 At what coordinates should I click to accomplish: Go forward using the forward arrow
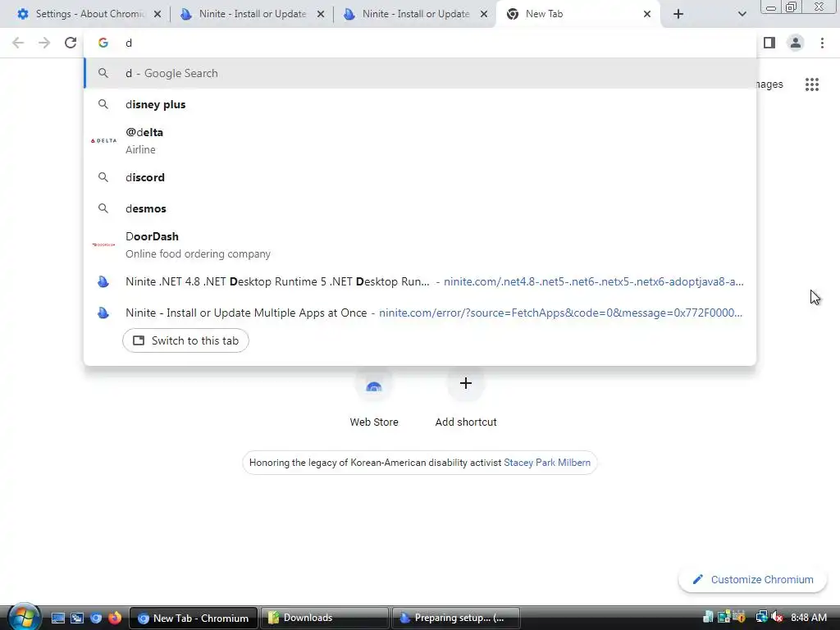click(x=44, y=43)
